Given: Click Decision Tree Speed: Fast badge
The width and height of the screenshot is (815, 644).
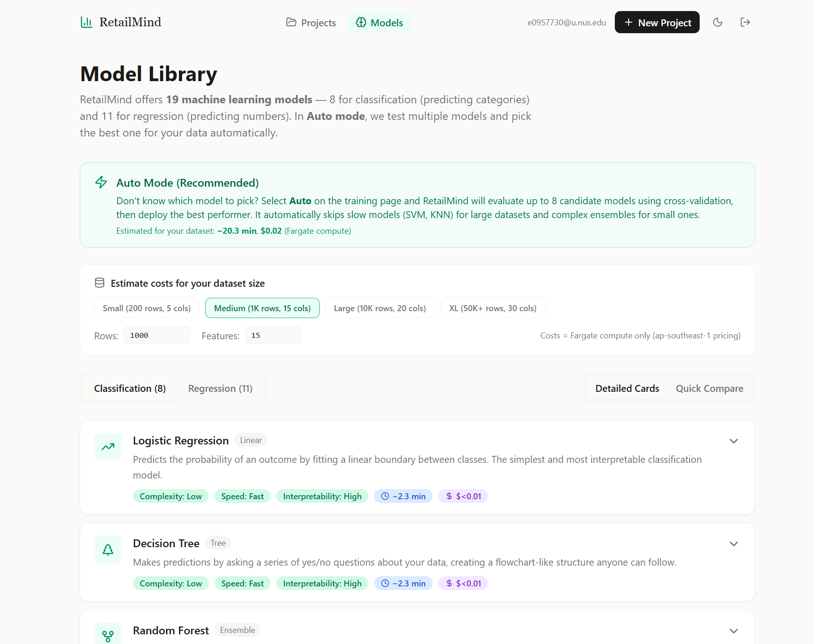Looking at the screenshot, I should (x=243, y=583).
